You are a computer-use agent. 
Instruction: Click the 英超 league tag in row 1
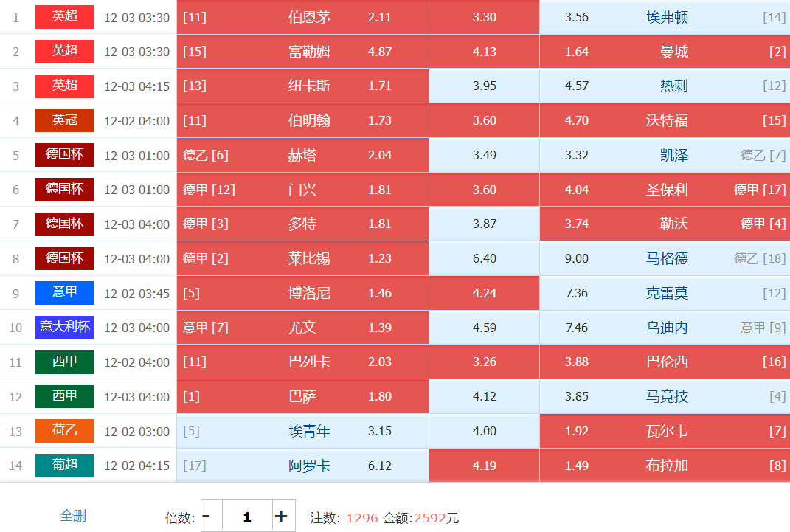65,17
